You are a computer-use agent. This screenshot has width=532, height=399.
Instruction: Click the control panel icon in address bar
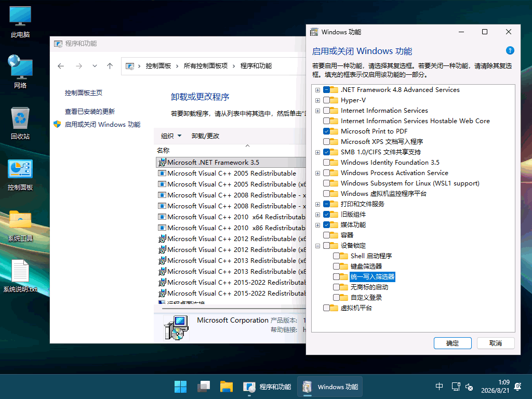[x=129, y=66]
